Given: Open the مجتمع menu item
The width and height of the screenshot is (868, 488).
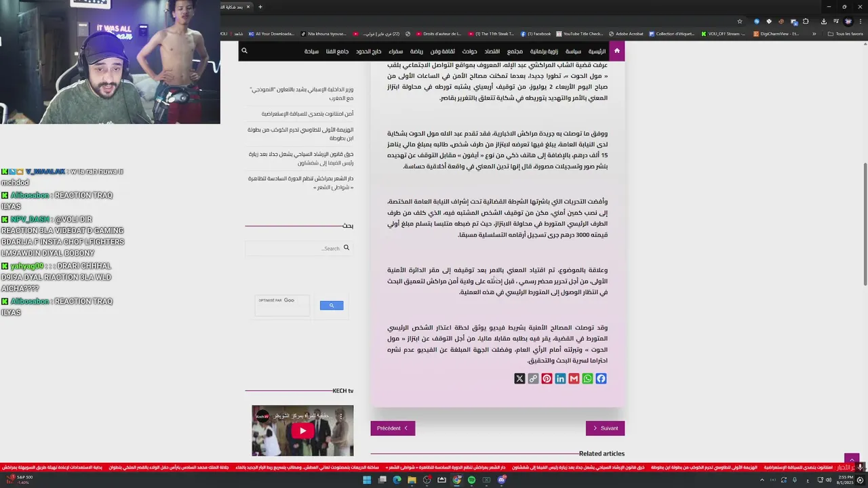Looking at the screenshot, I should pyautogui.click(x=515, y=52).
